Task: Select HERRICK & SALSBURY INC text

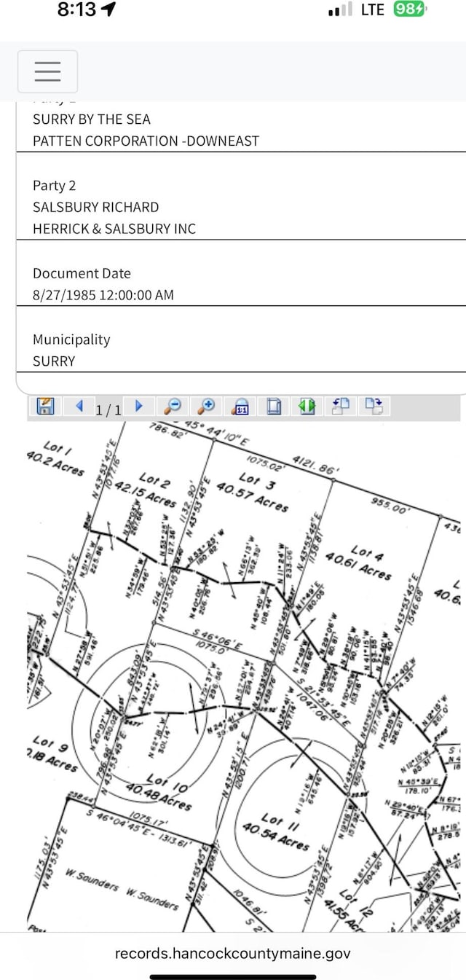Action: coord(114,229)
